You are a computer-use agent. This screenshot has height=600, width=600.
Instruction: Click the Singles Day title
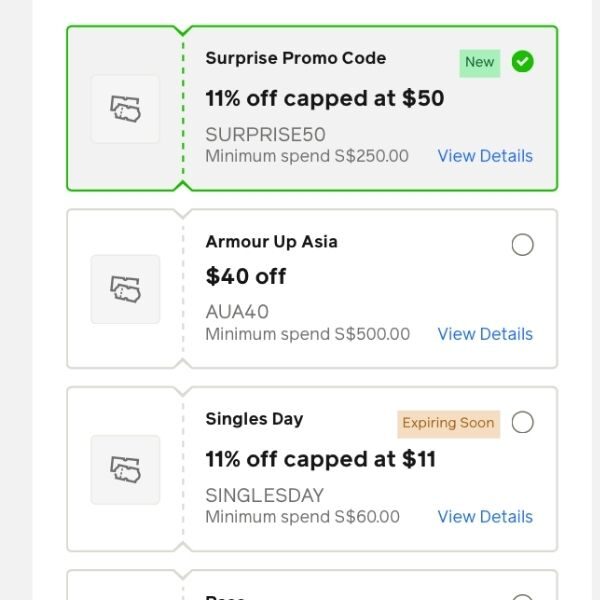pyautogui.click(x=254, y=419)
